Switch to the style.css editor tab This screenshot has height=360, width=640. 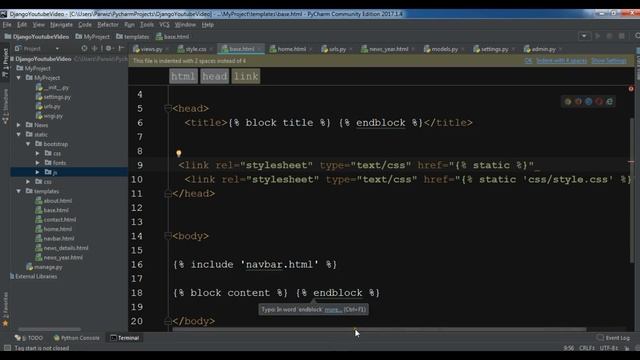pyautogui.click(x=195, y=49)
